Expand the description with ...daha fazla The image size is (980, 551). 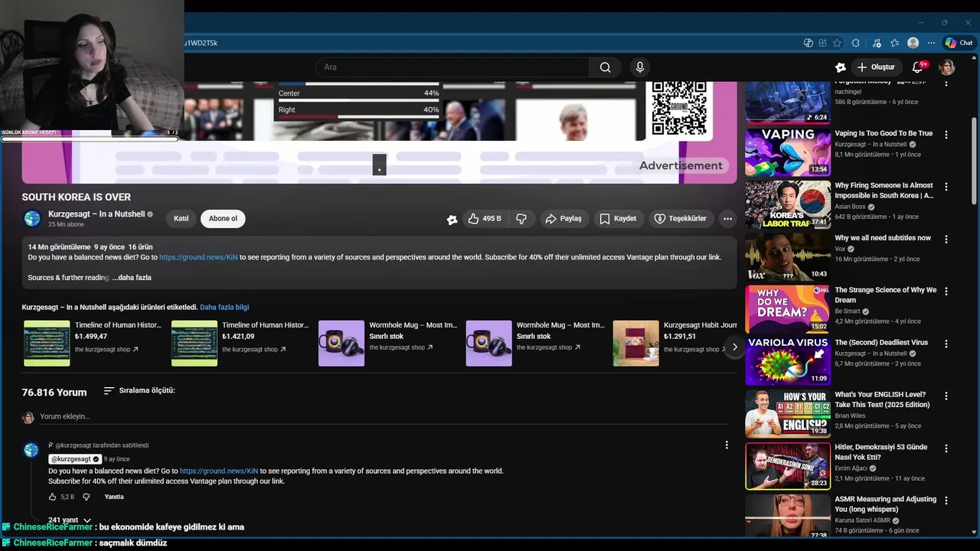click(x=132, y=278)
